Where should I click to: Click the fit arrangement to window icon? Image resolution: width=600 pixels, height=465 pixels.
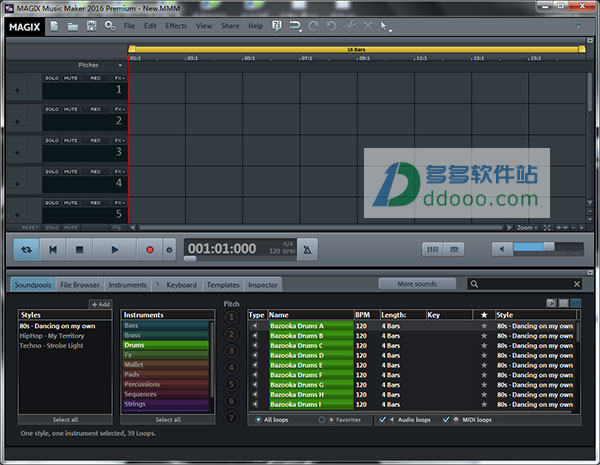pyautogui.click(x=547, y=228)
